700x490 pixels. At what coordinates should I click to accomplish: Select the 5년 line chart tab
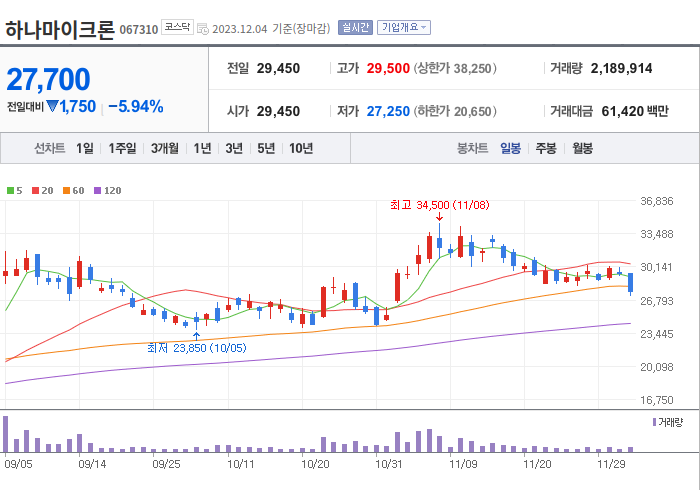coord(266,148)
